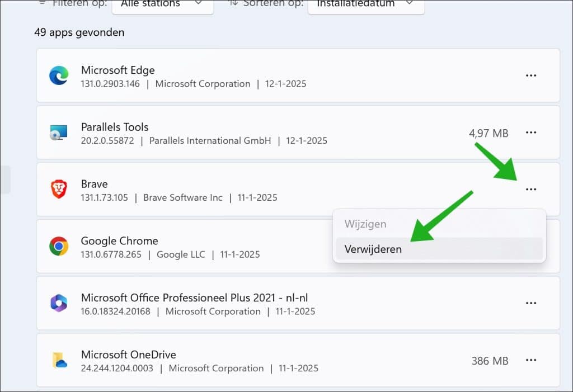Image resolution: width=573 pixels, height=392 pixels.
Task: Open more options for Microsoft Office Professioneel Plus
Action: (530, 303)
